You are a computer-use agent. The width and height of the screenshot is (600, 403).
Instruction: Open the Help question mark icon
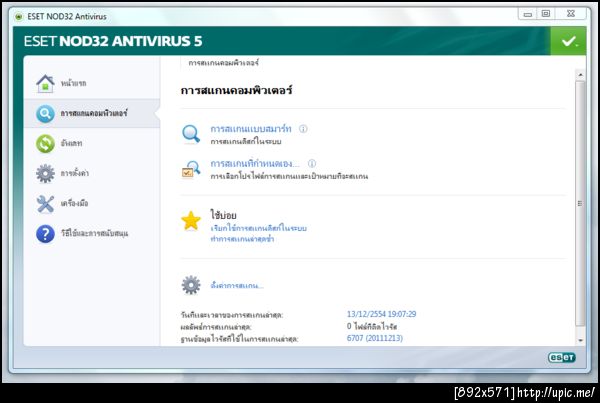tap(45, 233)
